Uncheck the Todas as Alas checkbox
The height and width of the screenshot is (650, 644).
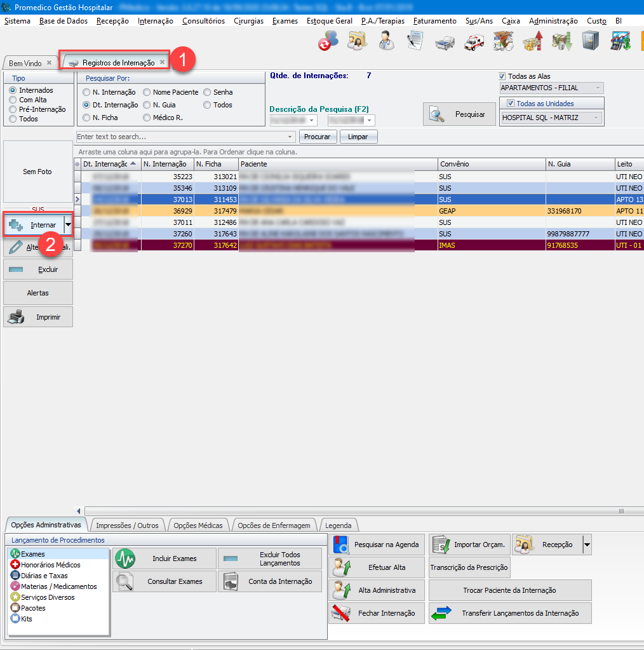[503, 76]
